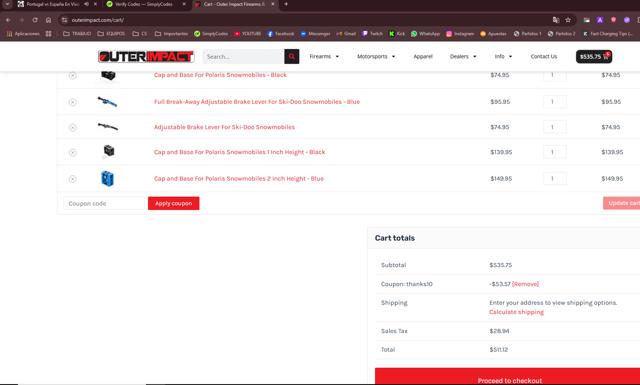Click the address bar URL outerimpact.com/cart/

[x=98, y=20]
